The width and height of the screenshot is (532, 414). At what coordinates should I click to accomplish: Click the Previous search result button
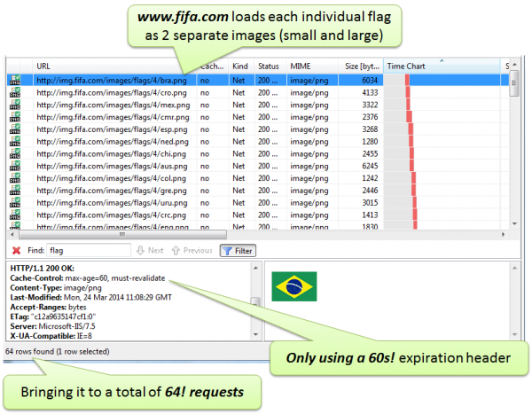click(192, 250)
